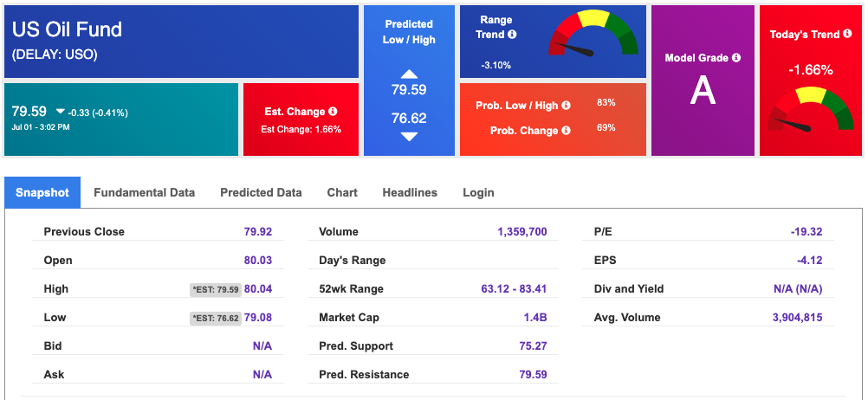This screenshot has width=868, height=400.
Task: Click the current price 79.59 in teal panel
Action: click(x=29, y=112)
